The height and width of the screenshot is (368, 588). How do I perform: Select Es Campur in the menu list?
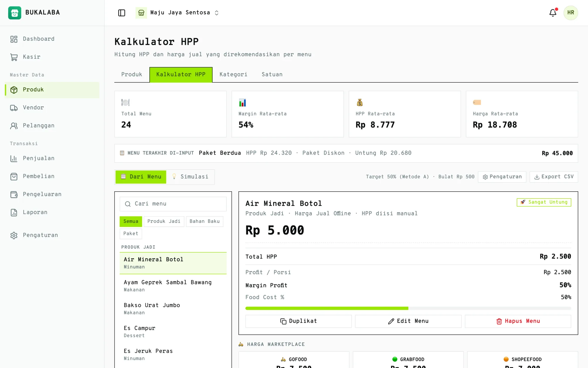coord(173,331)
